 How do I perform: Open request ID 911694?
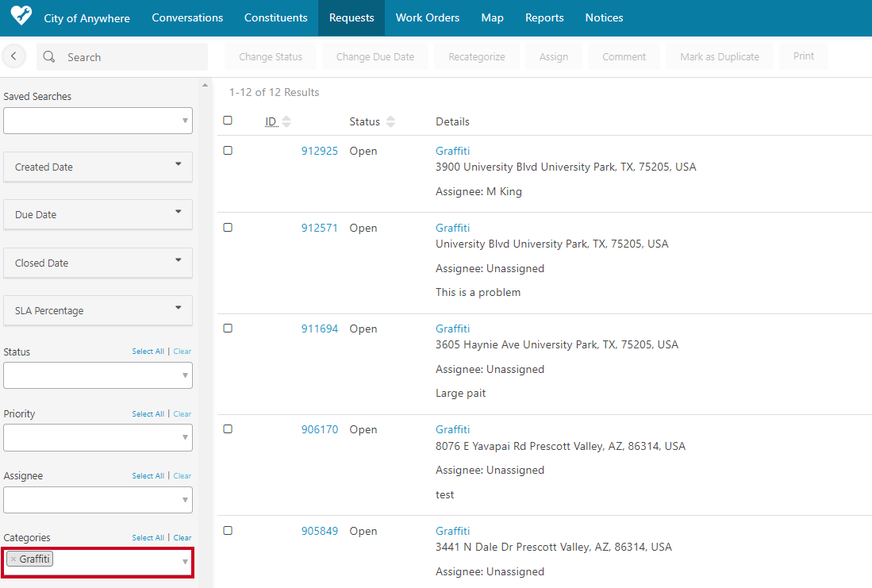pos(320,329)
